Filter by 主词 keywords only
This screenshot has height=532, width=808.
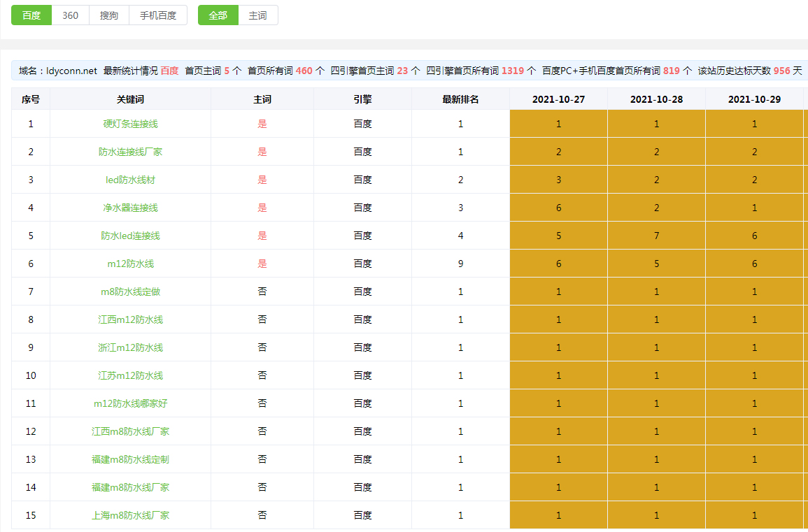258,15
